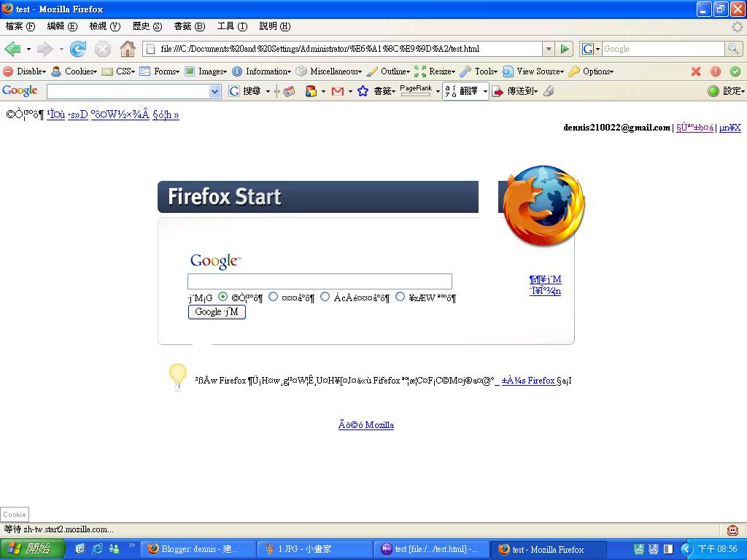Screen dimensions: 747x560
Task: Click the search magnifier in the Google box
Action: point(733,49)
